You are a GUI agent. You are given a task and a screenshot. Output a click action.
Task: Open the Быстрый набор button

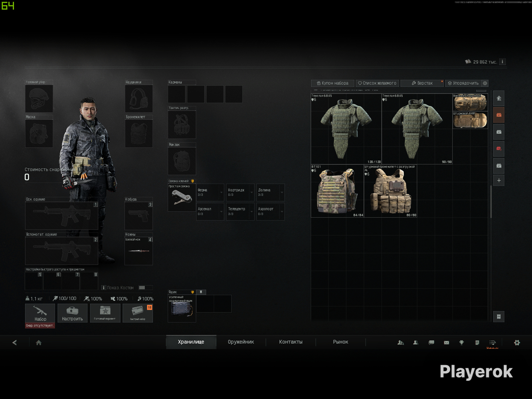tap(138, 313)
